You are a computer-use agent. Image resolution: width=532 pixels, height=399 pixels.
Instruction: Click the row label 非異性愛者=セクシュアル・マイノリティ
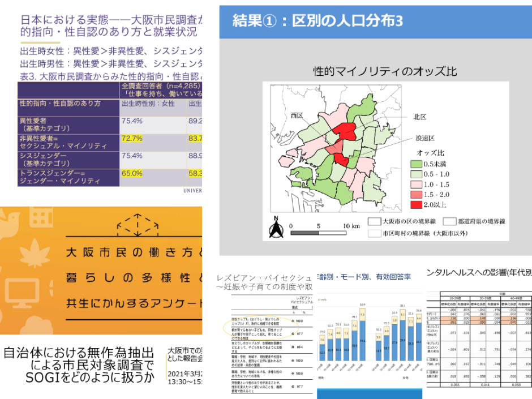(x=68, y=143)
